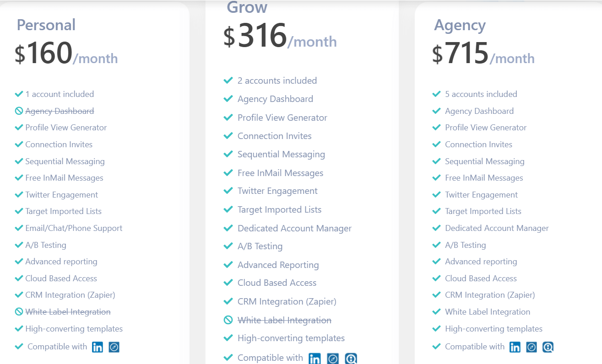602x364 pixels.
Task: Click the checkmark beside Grow 'Dedicated Account Manager'
Action: click(228, 228)
